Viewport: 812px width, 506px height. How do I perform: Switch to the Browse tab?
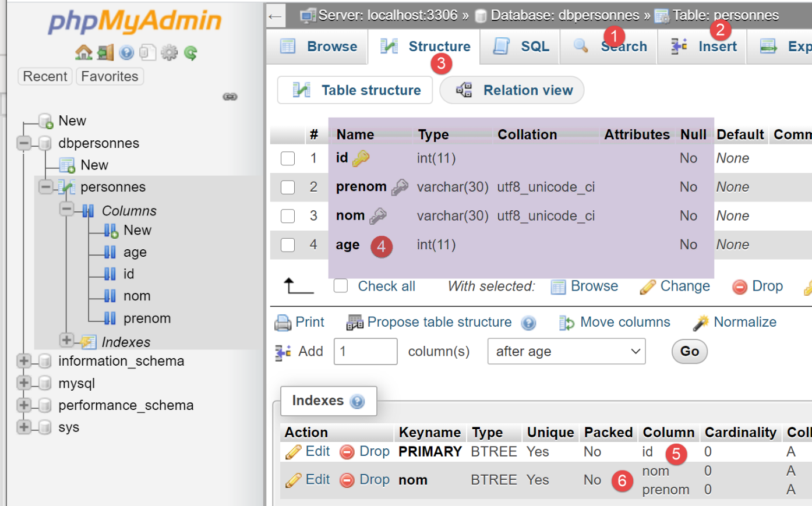coord(319,47)
